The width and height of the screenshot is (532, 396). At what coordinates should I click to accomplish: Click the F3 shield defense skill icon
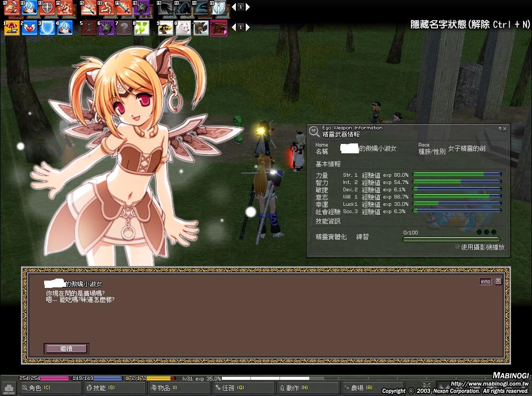pyautogui.click(x=47, y=8)
